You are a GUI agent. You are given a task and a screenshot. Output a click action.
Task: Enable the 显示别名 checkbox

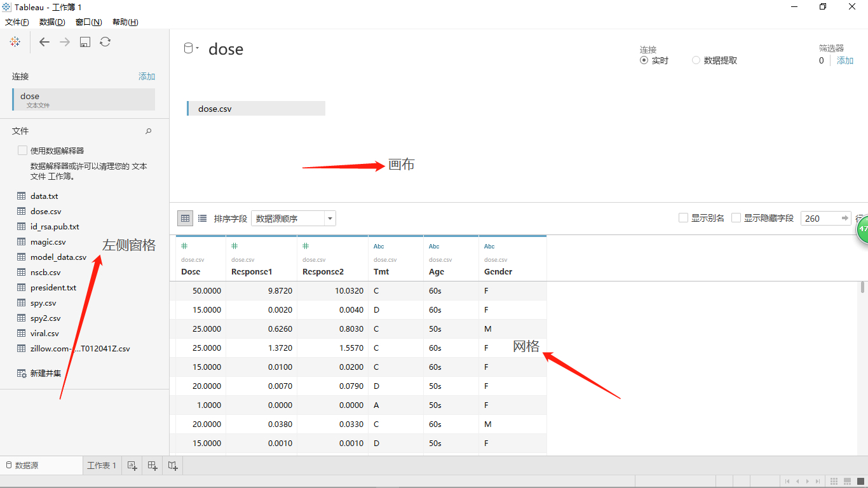pyautogui.click(x=683, y=217)
